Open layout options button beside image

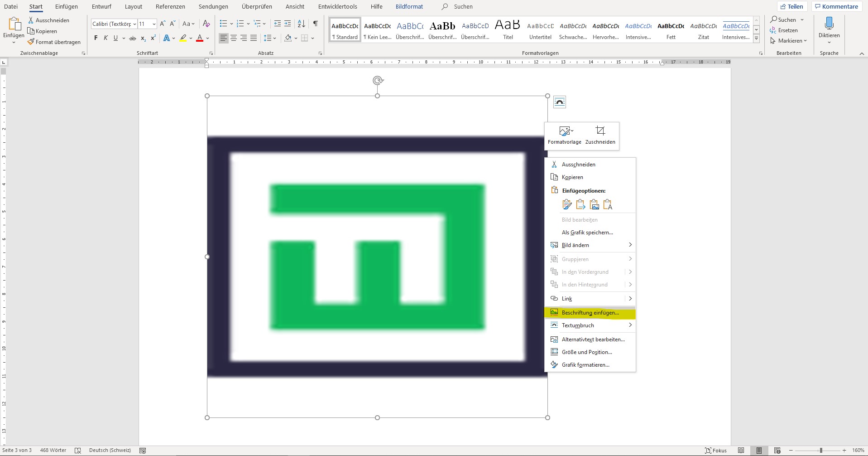[560, 102]
